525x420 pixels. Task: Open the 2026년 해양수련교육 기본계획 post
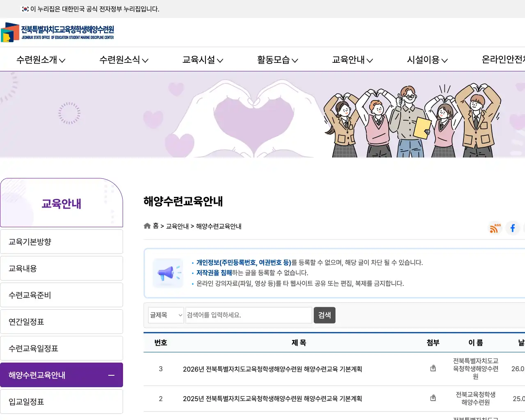[272, 370]
